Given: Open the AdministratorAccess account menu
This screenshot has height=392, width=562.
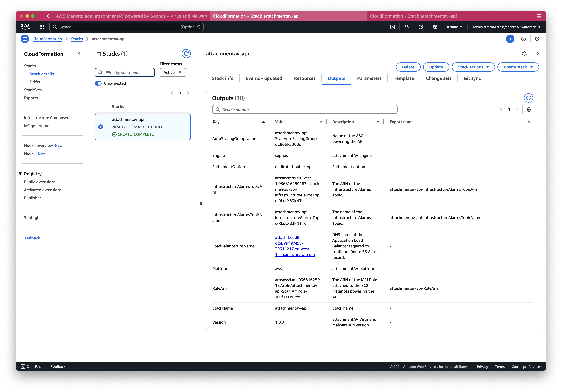Looking at the screenshot, I should pos(506,27).
